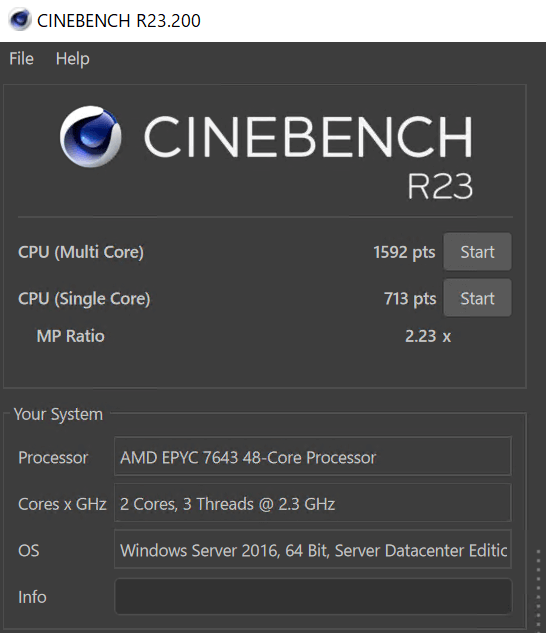Select the Processor field showing AMD EPYC 7643
Image resolution: width=546 pixels, height=633 pixels.
[313, 457]
